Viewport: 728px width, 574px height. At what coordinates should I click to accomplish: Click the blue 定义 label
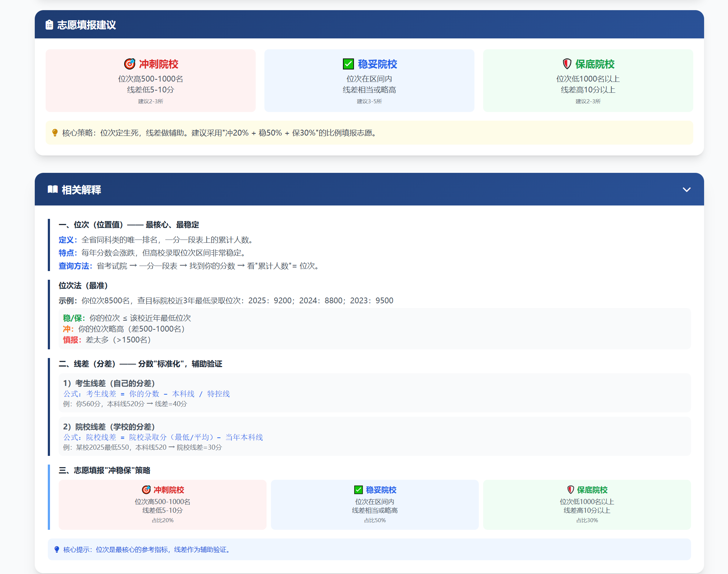[68, 240]
